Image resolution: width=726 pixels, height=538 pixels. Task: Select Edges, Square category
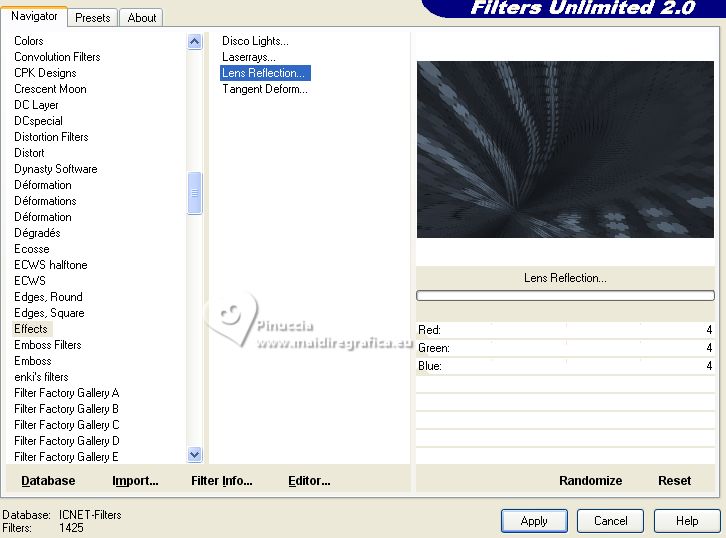[50, 313]
